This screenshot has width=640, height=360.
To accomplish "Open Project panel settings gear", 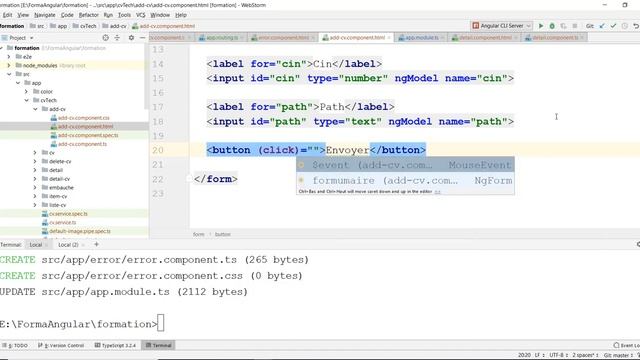I will (x=131, y=38).
